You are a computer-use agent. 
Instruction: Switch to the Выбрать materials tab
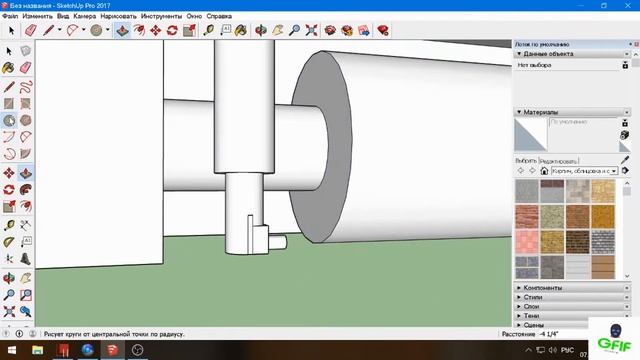click(x=526, y=161)
